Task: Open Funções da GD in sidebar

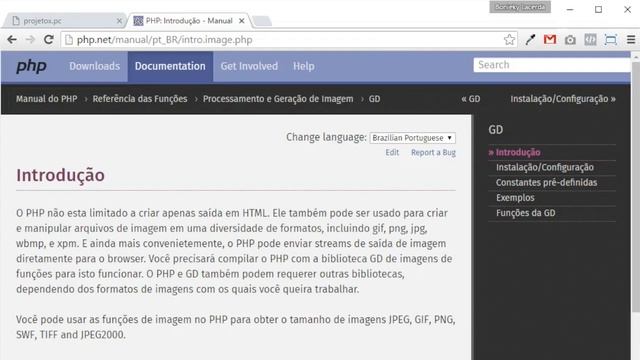Action: pos(525,213)
